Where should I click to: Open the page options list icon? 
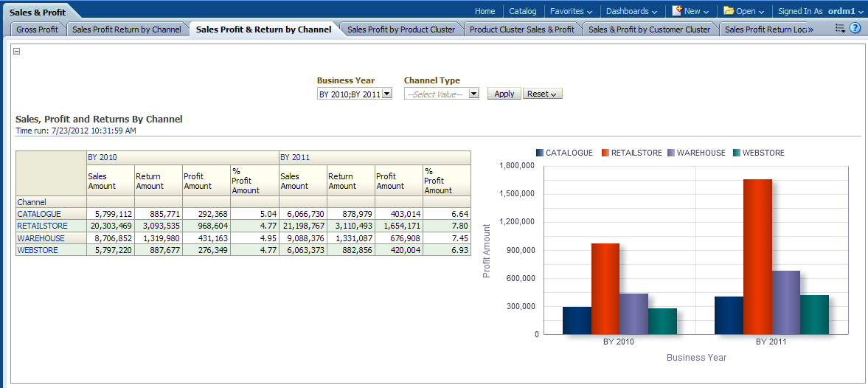840,29
